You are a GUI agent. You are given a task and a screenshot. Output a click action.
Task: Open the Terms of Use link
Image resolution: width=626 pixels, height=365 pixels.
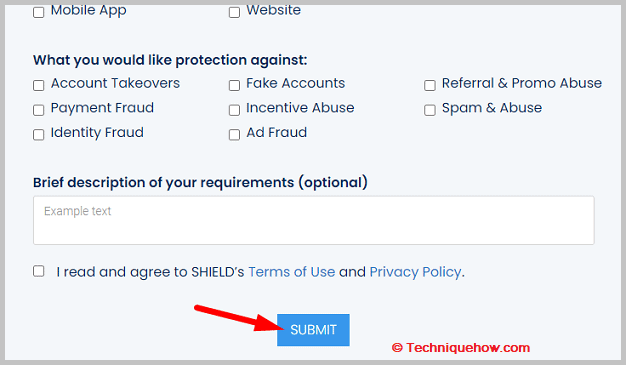pos(292,272)
